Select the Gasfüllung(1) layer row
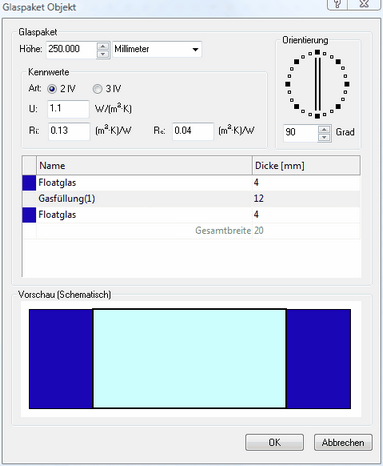The height and width of the screenshot is (466, 383). (x=191, y=199)
